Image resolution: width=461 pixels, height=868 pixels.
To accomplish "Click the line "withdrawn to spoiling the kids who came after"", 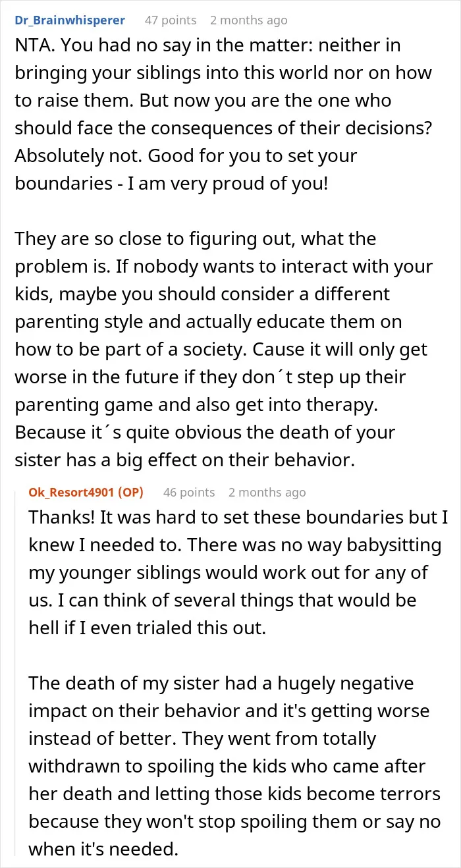I will pos(227,766).
